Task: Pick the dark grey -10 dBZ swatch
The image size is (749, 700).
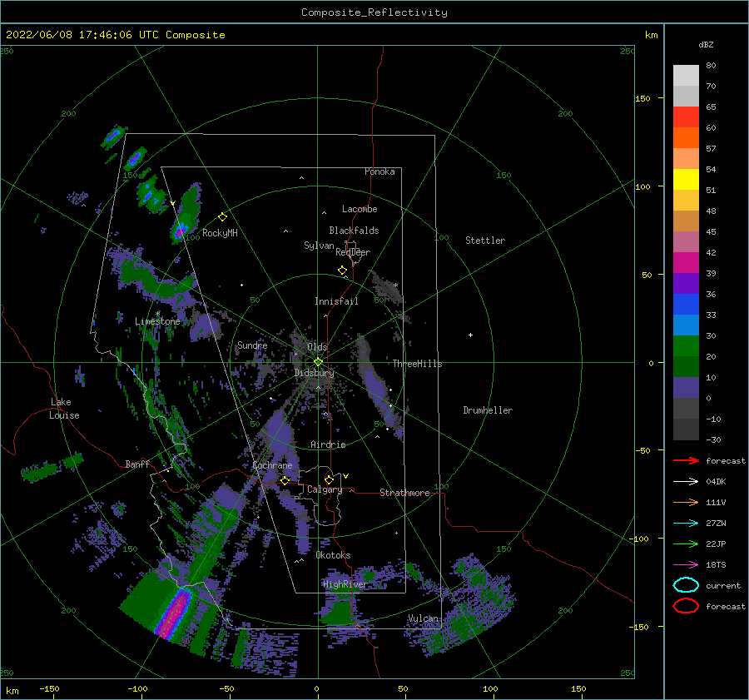Action: (686, 429)
